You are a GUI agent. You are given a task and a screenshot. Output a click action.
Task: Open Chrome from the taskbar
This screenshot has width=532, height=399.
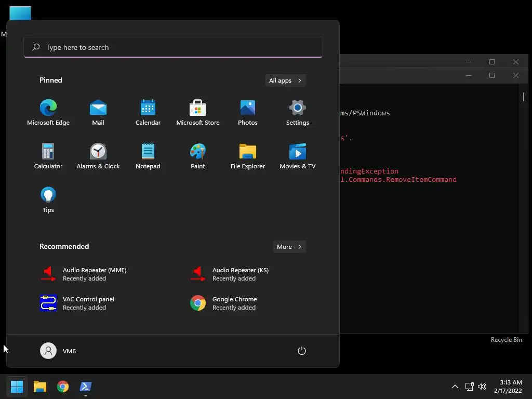point(63,387)
